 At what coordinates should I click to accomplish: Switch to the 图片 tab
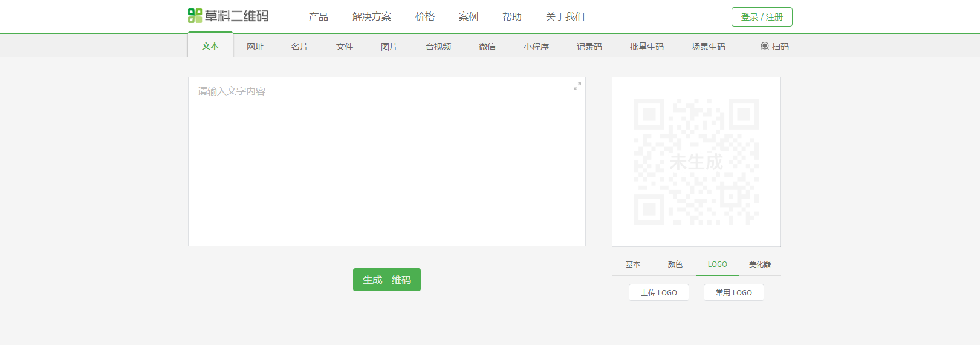(389, 46)
